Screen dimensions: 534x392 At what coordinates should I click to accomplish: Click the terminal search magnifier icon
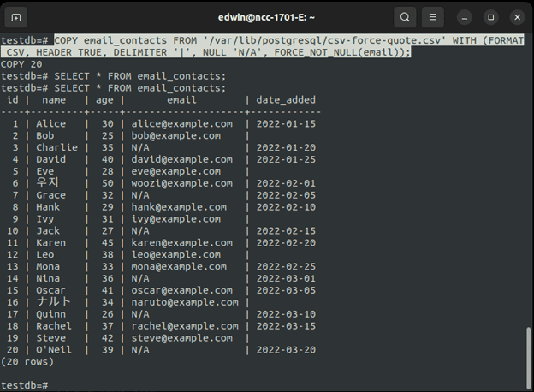405,17
